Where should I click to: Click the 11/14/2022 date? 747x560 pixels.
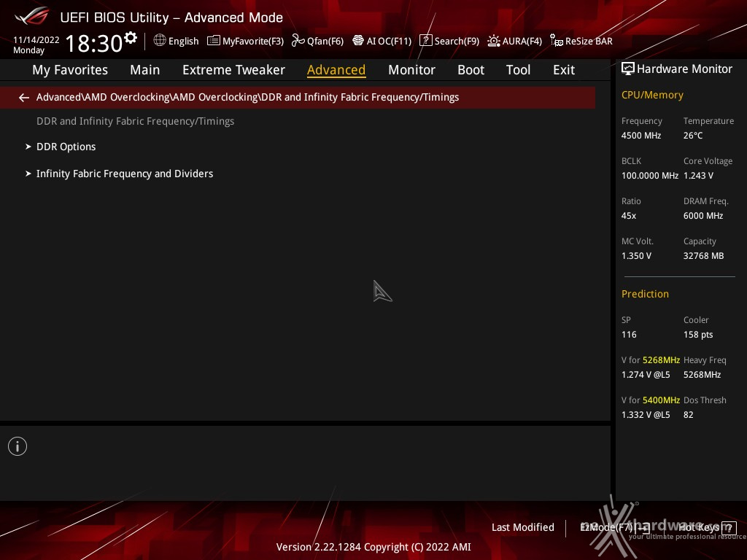36,39
